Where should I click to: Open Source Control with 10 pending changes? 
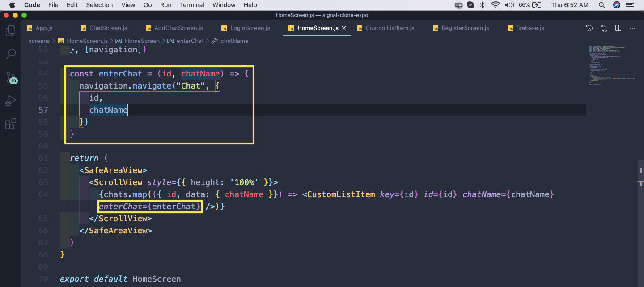11,77
